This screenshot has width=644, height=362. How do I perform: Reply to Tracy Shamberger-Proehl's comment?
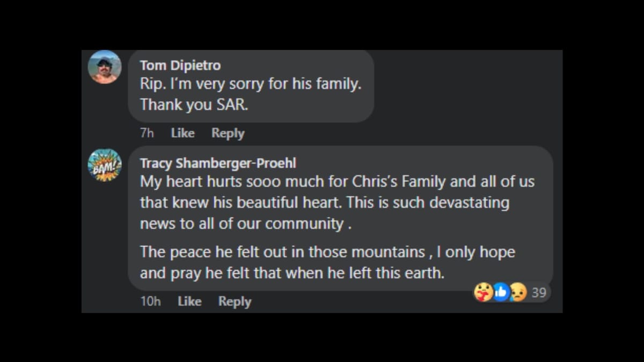(235, 301)
